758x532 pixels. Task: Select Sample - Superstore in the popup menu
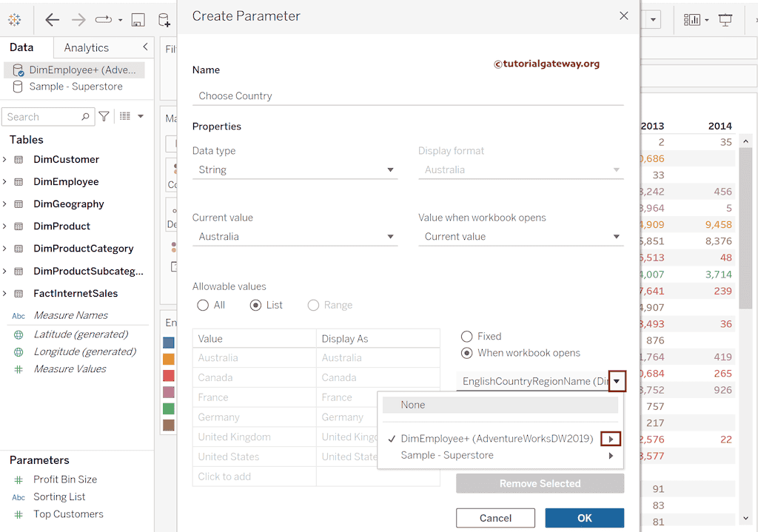coord(447,455)
